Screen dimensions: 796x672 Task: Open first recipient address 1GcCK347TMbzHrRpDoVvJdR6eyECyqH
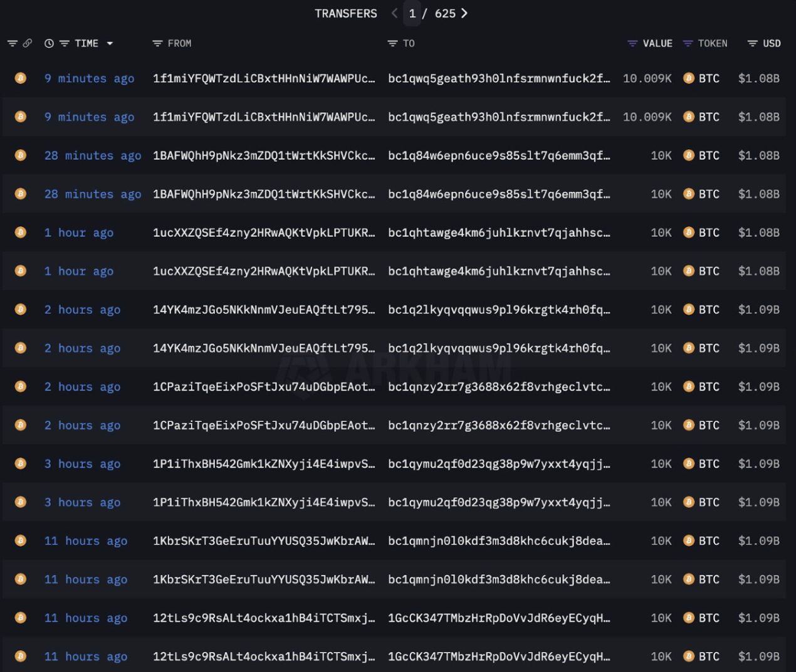click(499, 618)
